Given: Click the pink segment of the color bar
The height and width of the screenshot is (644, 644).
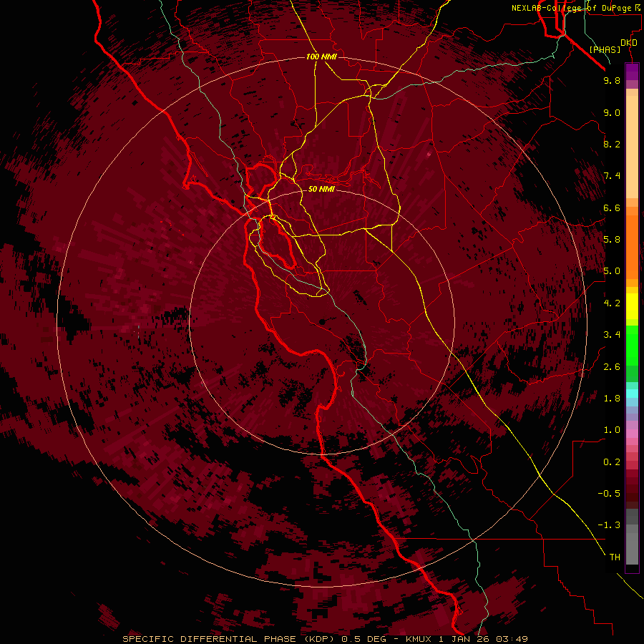Looking at the screenshot, I should pyautogui.click(x=632, y=434).
